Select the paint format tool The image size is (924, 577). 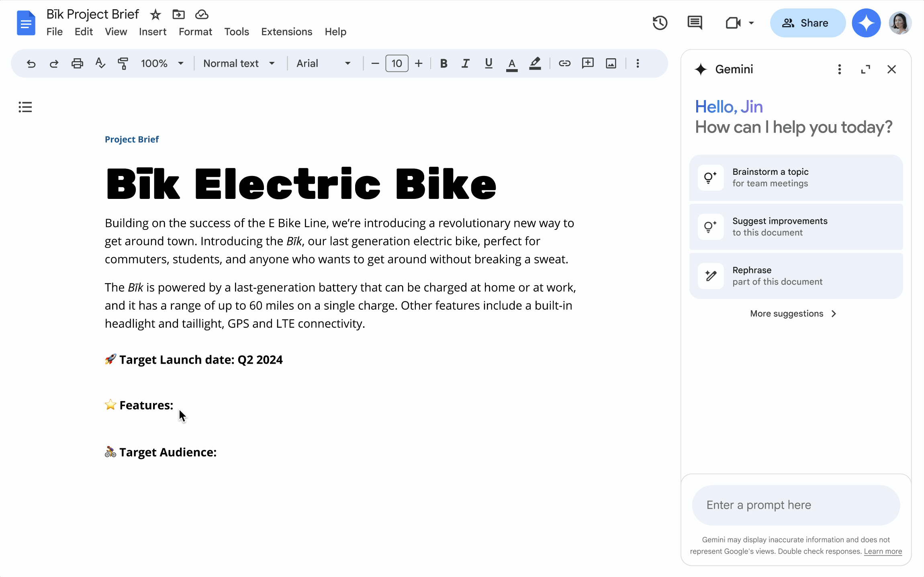(123, 63)
